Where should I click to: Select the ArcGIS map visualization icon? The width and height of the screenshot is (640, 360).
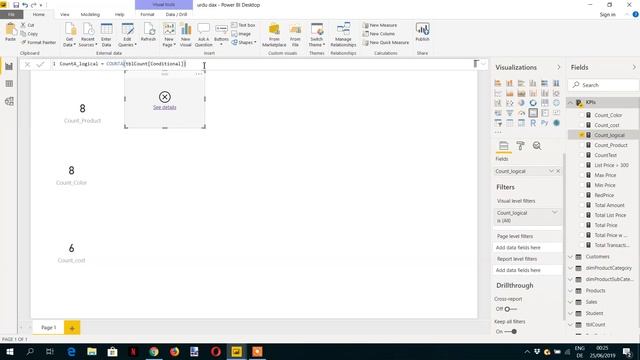[x=556, y=123]
